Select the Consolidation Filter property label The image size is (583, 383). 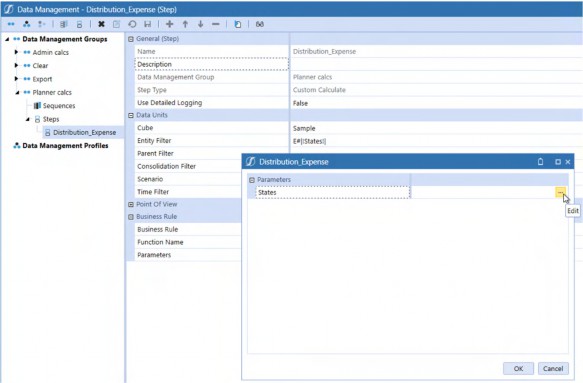[166, 167]
